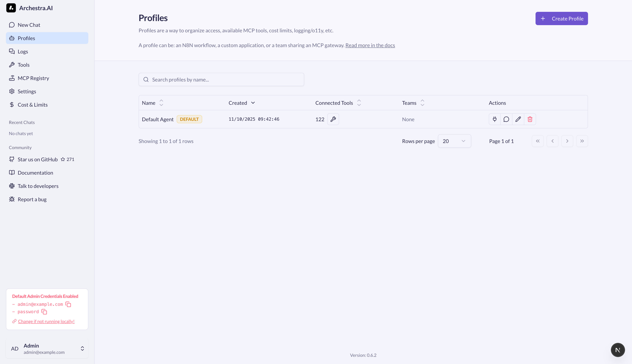Create a new profile
This screenshot has height=364, width=632.
[561, 18]
